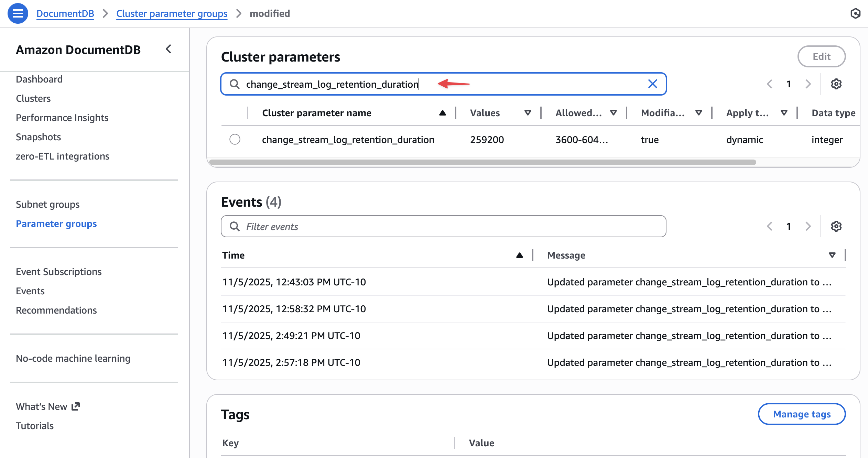Select the change_stream_log_retention_duration radio button
868x458 pixels.
(x=235, y=140)
